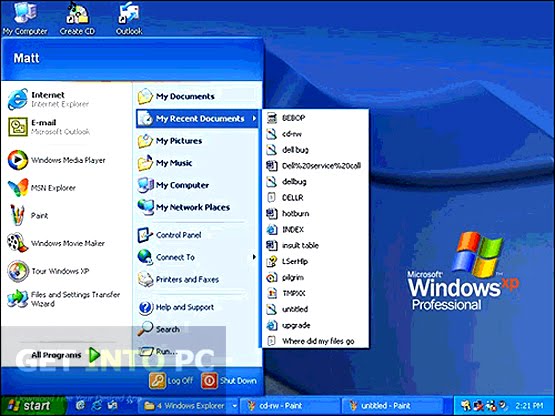Start the Tour Windows XP entry
The height and width of the screenshot is (416, 555).
click(x=48, y=271)
